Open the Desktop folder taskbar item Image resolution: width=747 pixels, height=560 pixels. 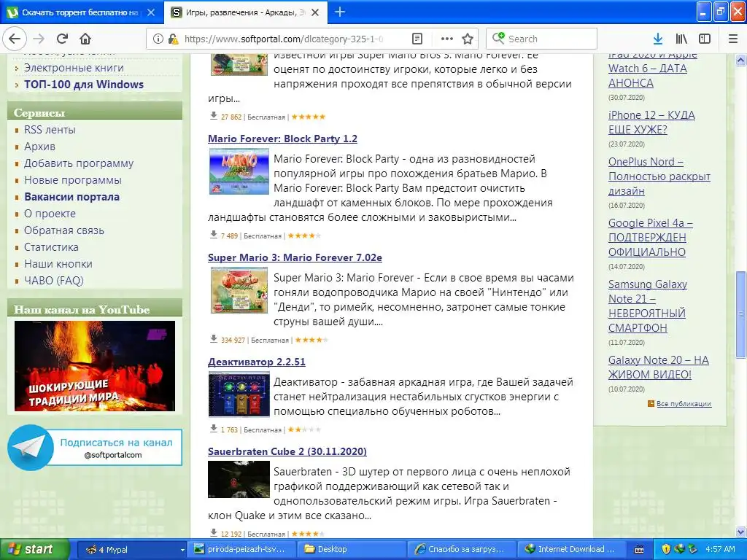[x=353, y=549]
